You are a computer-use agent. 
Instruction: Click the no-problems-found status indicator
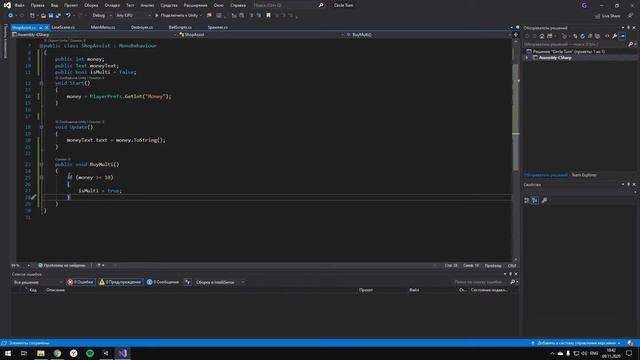point(62,265)
